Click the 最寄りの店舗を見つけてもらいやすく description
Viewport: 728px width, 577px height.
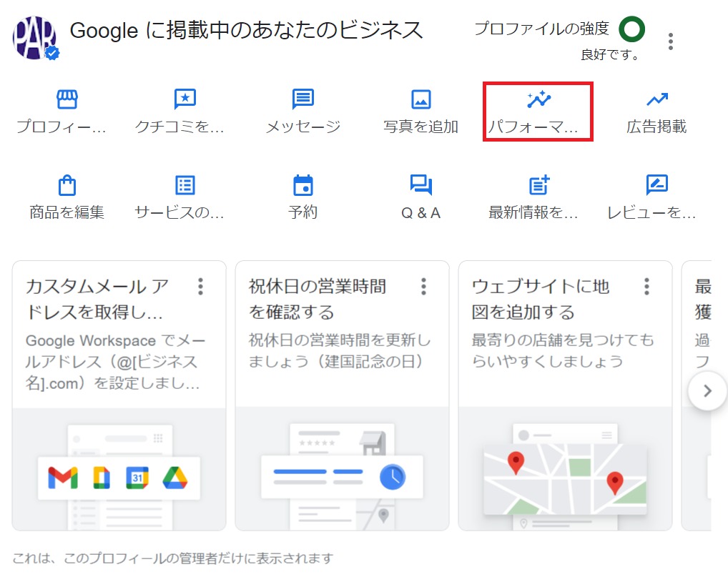pyautogui.click(x=563, y=350)
